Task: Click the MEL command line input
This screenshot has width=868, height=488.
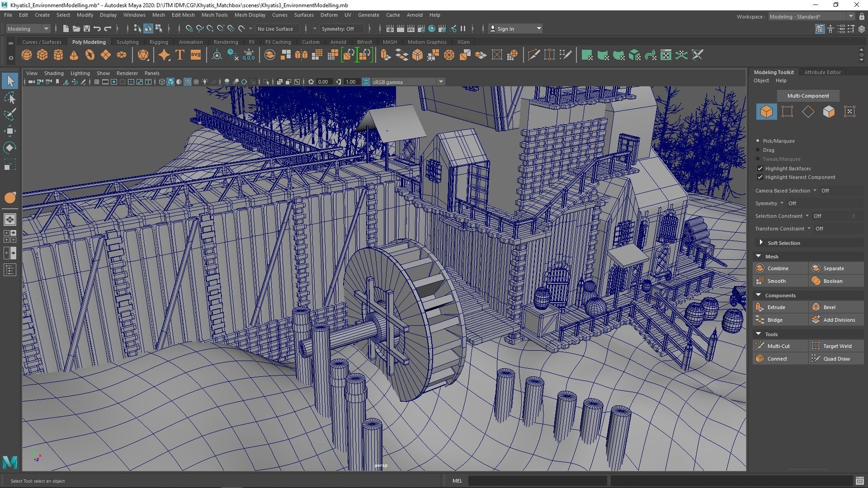Action: (537, 481)
